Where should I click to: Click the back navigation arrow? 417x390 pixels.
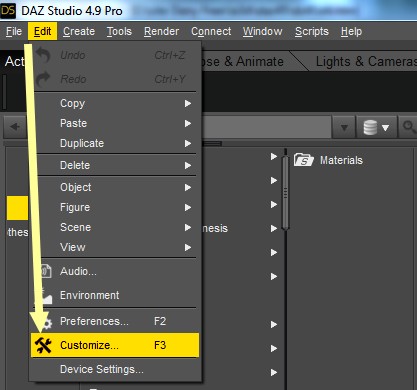[15, 127]
